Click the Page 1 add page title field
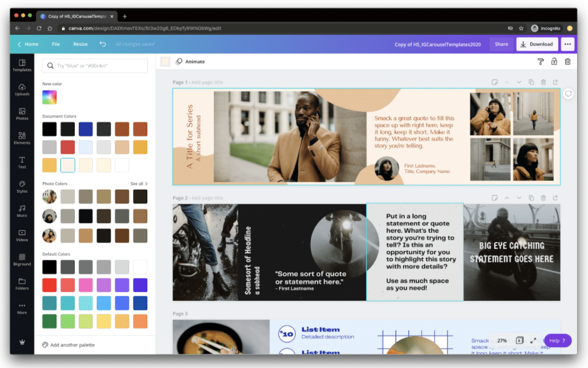 pyautogui.click(x=208, y=82)
